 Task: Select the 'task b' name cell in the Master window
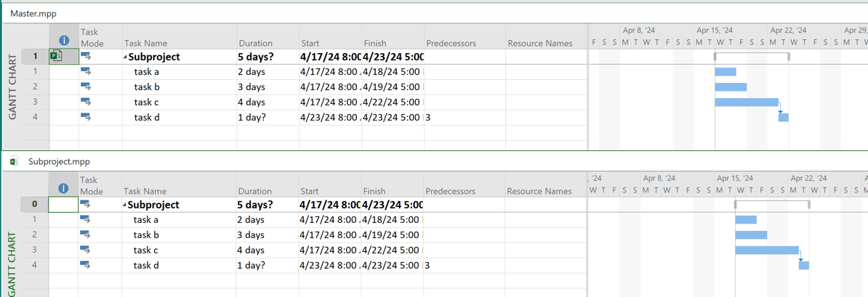pyautogui.click(x=180, y=87)
